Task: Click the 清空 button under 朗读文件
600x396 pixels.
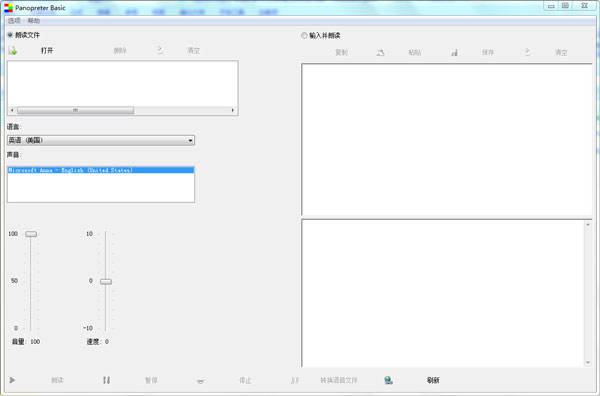Action: [x=194, y=51]
